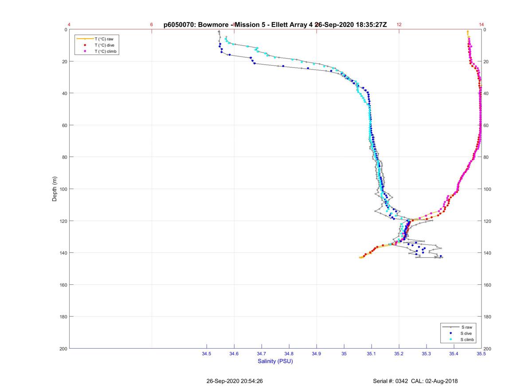Click the left depth tick label 60
The width and height of the screenshot is (532, 392).
pyautogui.click(x=65, y=125)
